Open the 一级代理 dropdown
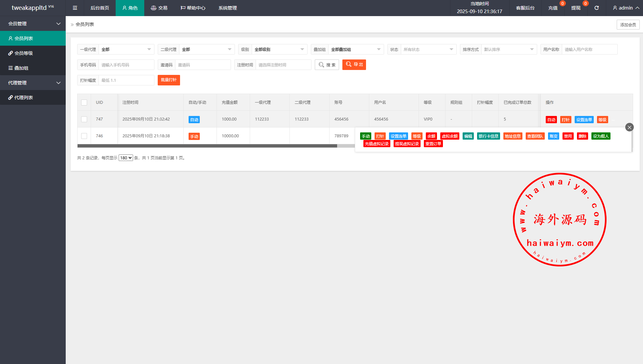643x364 pixels. tap(126, 49)
